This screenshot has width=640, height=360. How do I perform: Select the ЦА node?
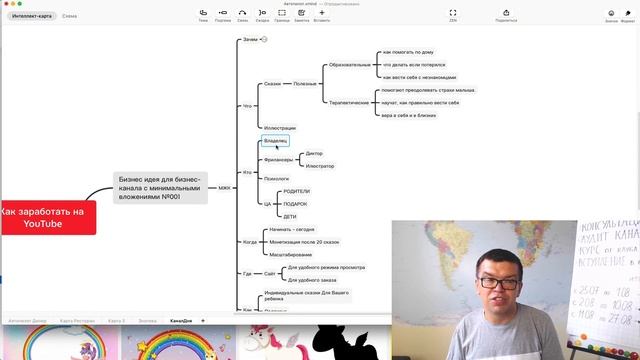tap(267, 204)
